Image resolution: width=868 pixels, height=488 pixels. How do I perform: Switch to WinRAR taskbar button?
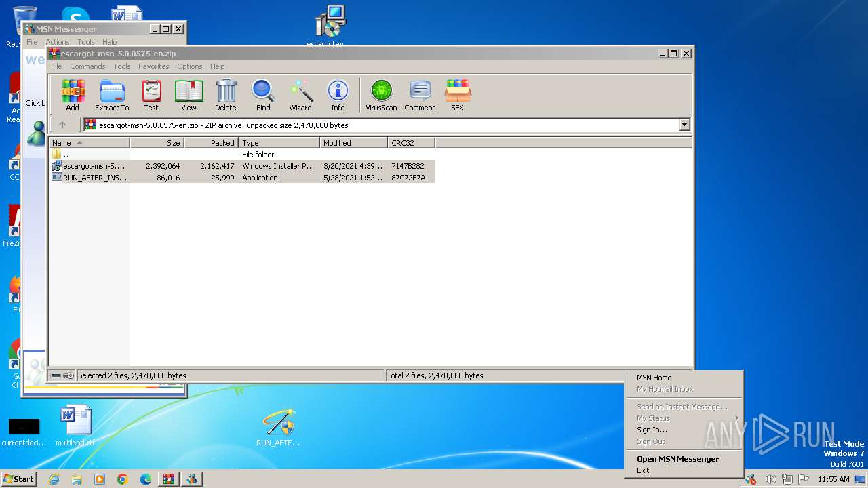169,479
